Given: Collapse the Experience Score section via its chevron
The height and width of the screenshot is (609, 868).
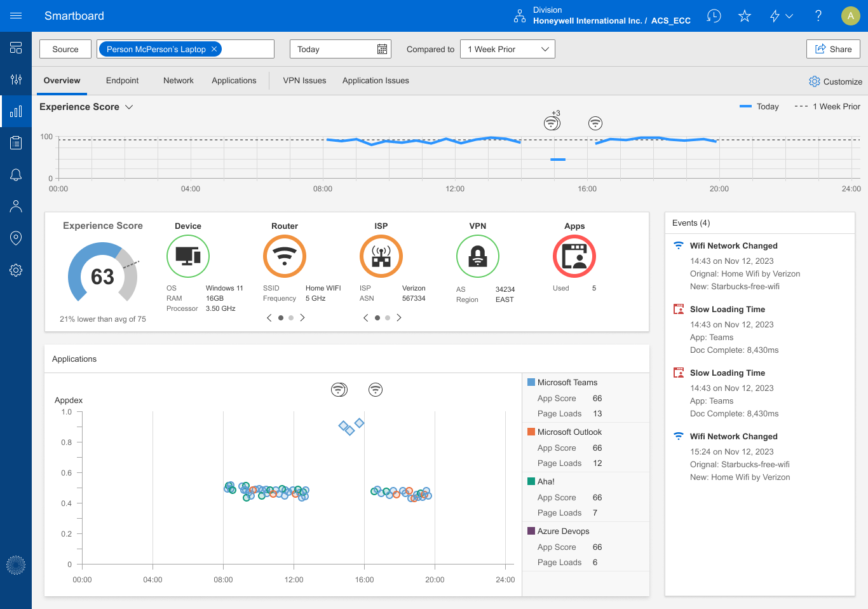Looking at the screenshot, I should coord(130,107).
